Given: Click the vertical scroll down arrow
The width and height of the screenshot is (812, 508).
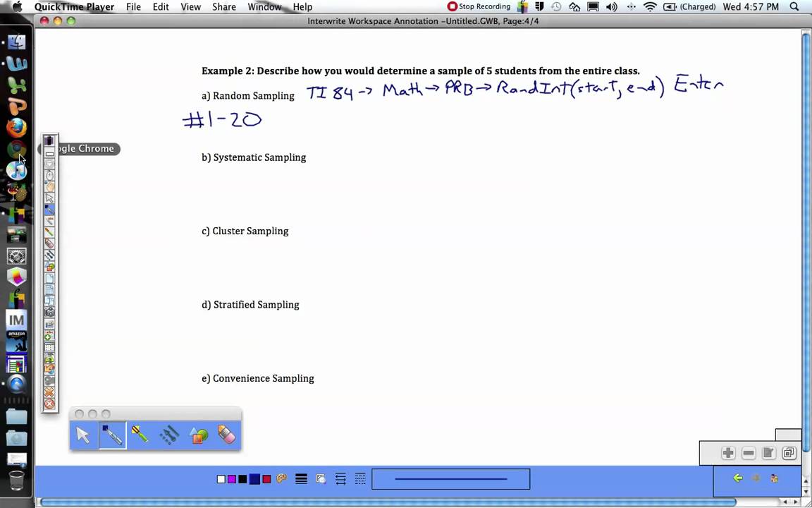Looking at the screenshot, I should click(x=806, y=491).
